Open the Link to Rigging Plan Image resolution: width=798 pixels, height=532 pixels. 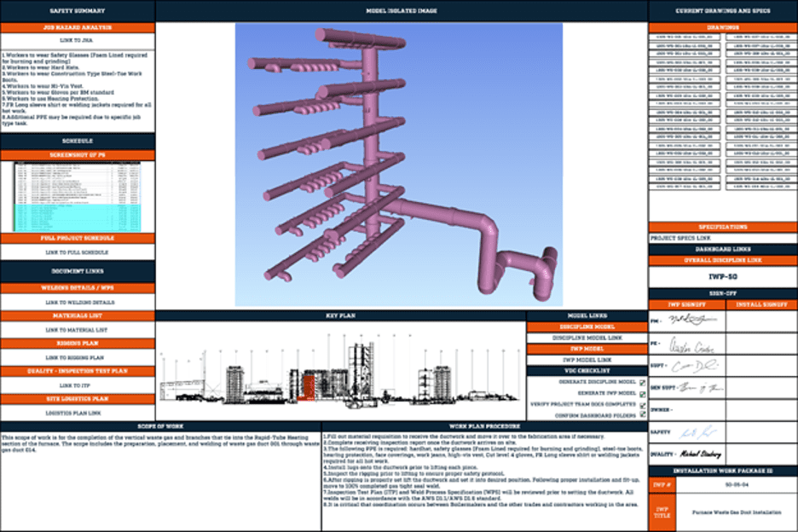point(74,358)
